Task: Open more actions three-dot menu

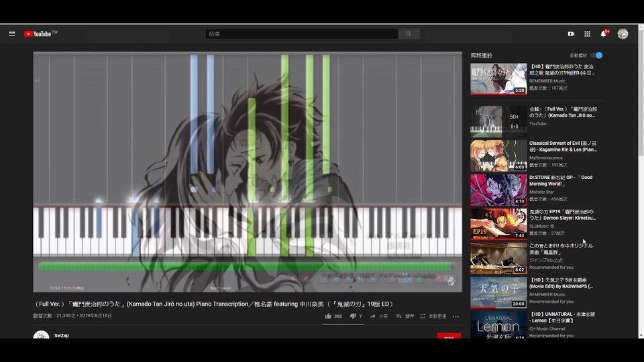Action: point(456,316)
